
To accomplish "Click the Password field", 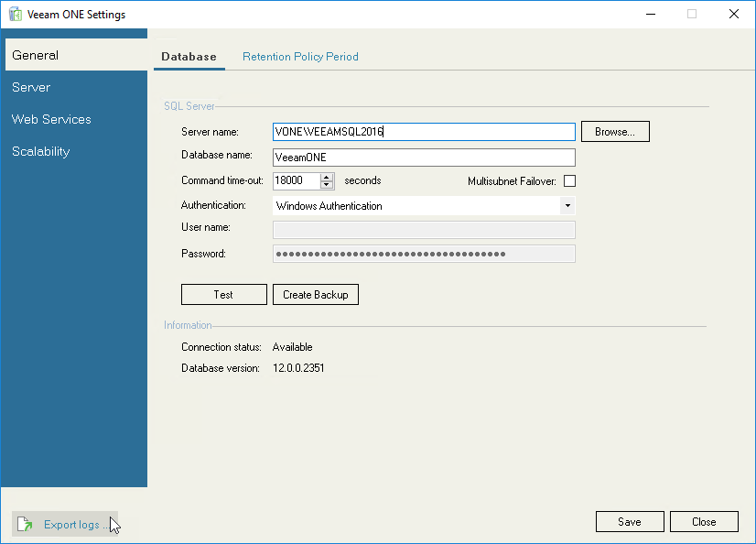I will [x=423, y=253].
